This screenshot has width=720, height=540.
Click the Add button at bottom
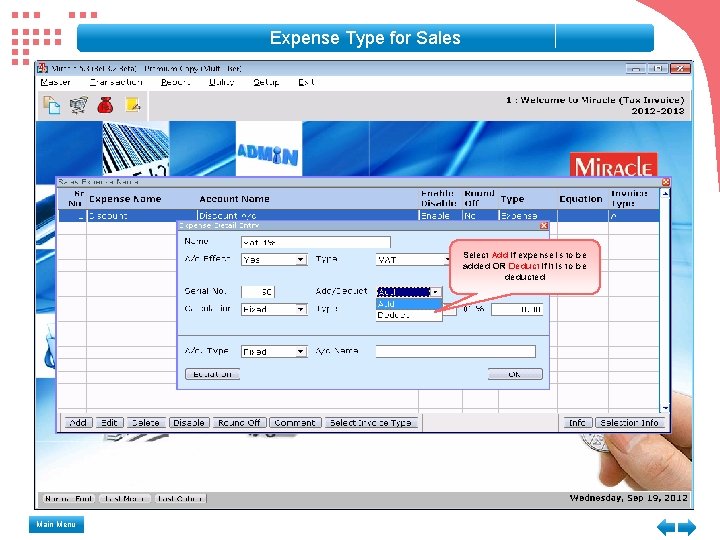pyautogui.click(x=79, y=423)
